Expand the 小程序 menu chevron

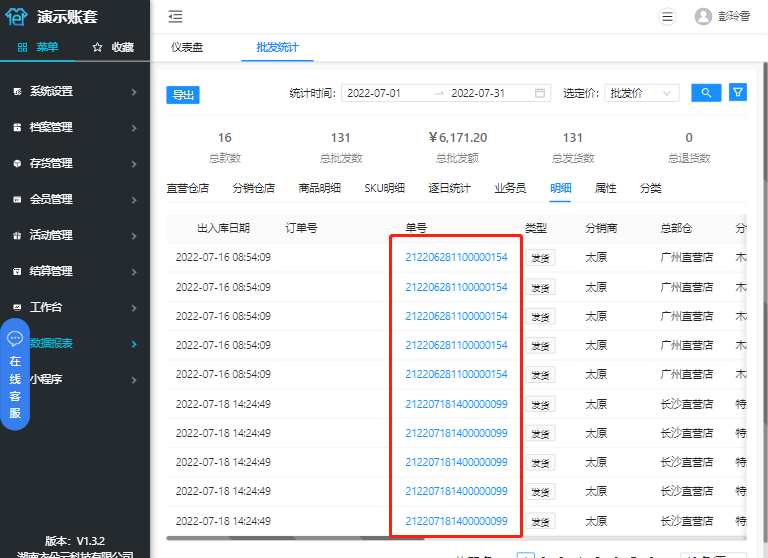point(134,380)
